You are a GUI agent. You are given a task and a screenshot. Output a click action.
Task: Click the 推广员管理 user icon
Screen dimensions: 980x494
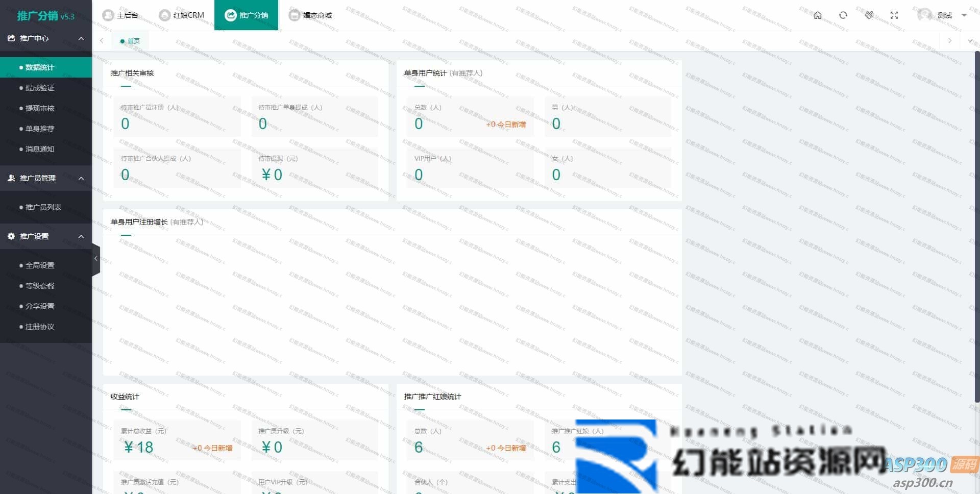[11, 178]
